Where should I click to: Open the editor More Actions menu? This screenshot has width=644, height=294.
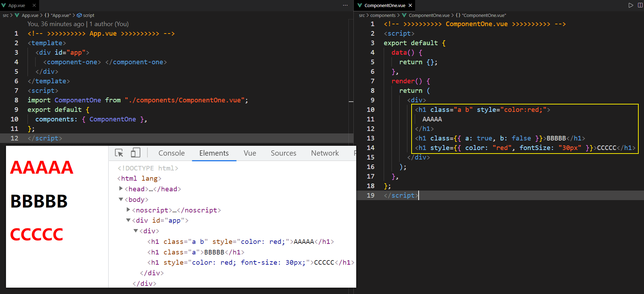[x=345, y=5]
